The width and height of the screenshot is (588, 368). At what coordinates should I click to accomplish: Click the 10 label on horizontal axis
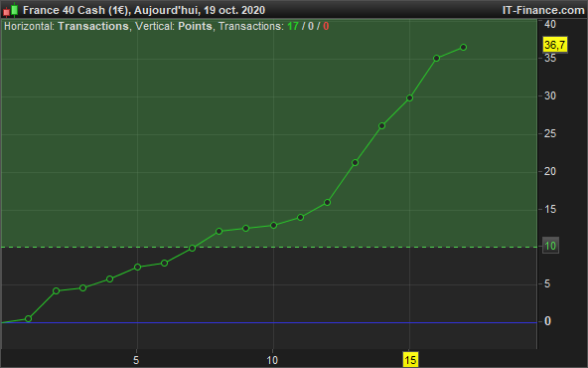[x=272, y=360]
